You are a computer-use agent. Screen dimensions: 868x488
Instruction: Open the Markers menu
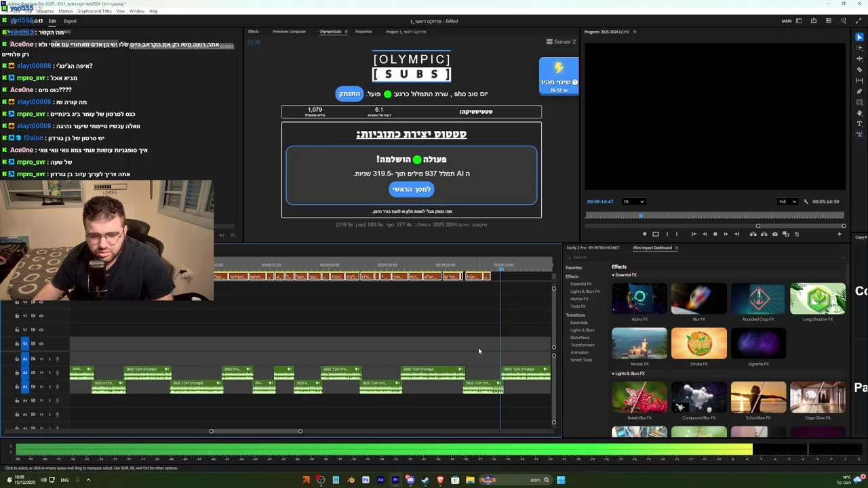tap(66, 11)
